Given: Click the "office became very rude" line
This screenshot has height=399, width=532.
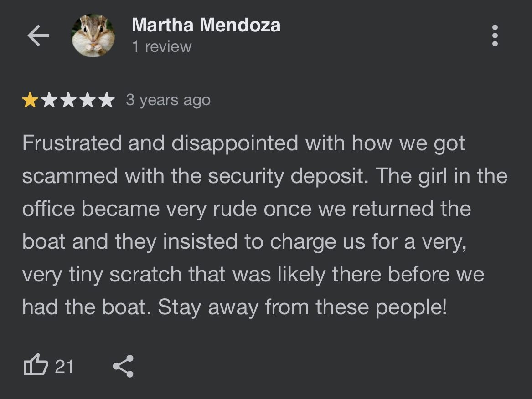Looking at the screenshot, I should click(x=246, y=209).
